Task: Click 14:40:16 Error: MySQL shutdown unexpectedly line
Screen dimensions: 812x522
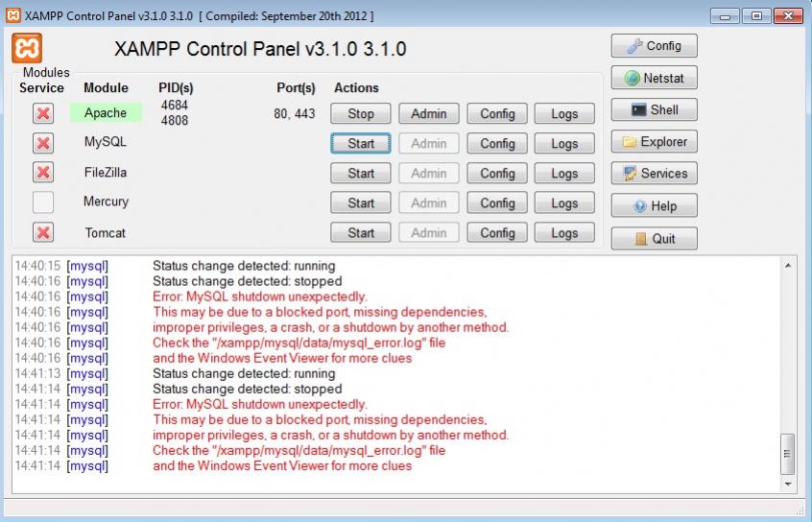Action: point(191,297)
